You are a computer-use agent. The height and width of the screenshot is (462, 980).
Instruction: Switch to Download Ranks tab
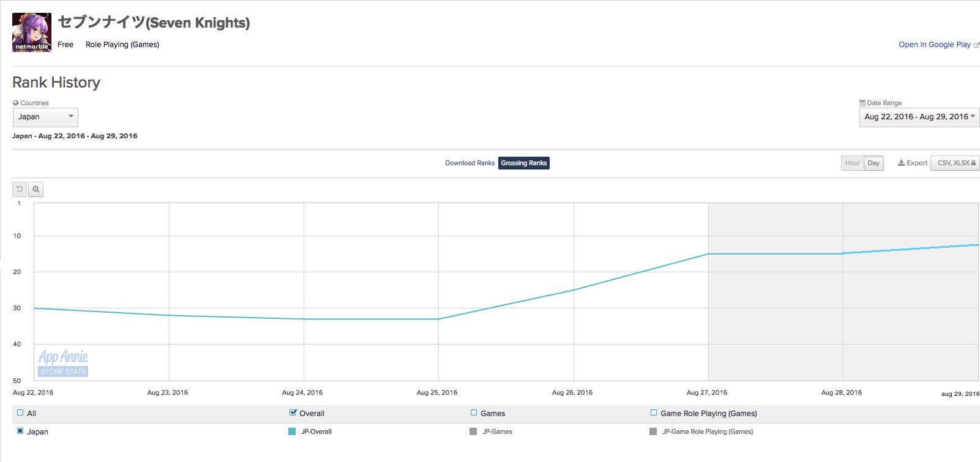pos(469,163)
